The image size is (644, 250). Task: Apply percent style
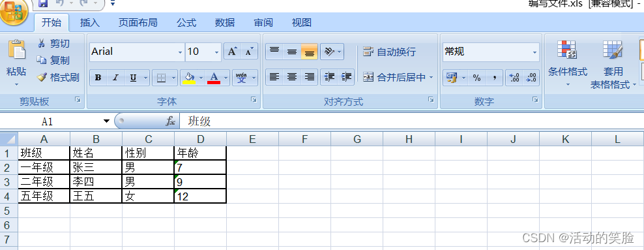click(x=477, y=78)
